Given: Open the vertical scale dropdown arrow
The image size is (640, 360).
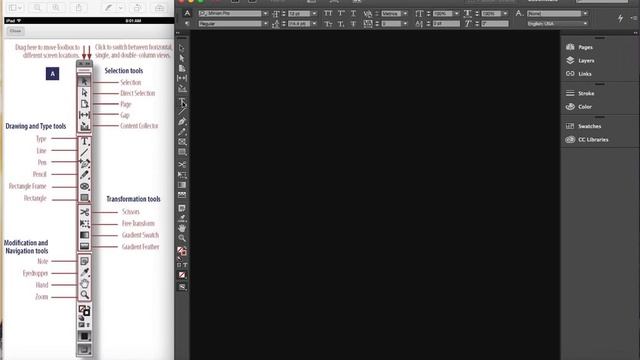Looking at the screenshot, I should [x=456, y=13].
